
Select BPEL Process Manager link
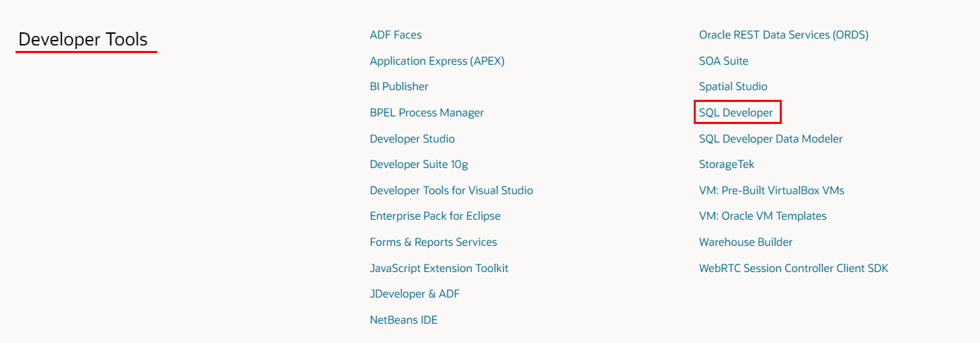[x=427, y=112]
